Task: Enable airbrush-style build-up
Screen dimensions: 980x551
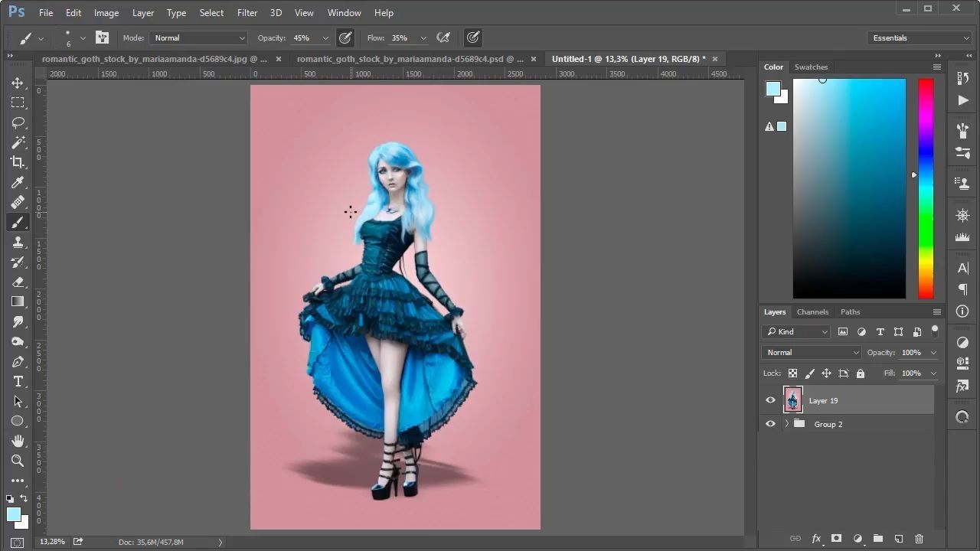Action: tap(443, 37)
